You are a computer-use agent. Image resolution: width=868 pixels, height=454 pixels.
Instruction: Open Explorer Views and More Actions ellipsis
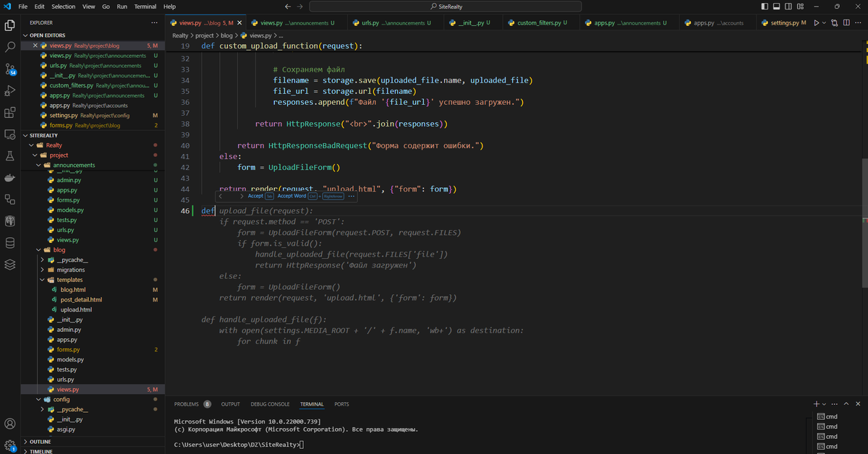(155, 23)
